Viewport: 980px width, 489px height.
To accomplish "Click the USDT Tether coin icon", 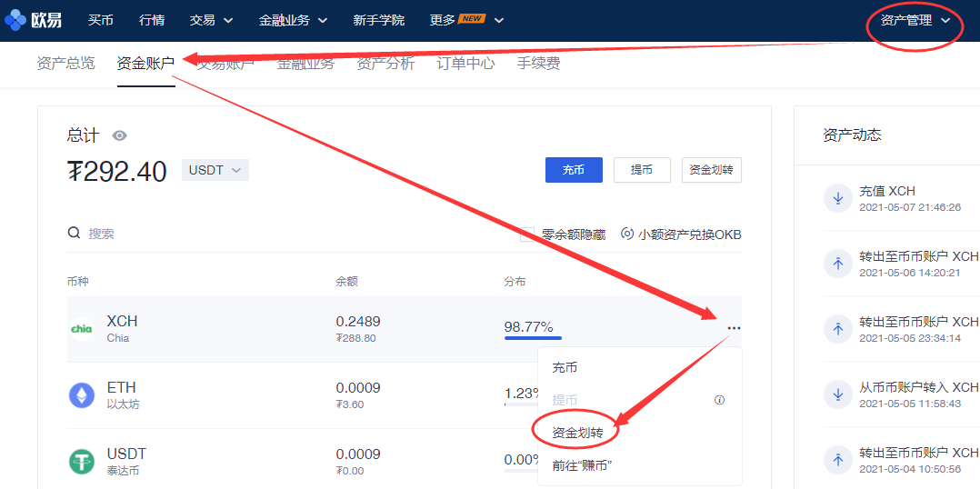I will click(82, 462).
